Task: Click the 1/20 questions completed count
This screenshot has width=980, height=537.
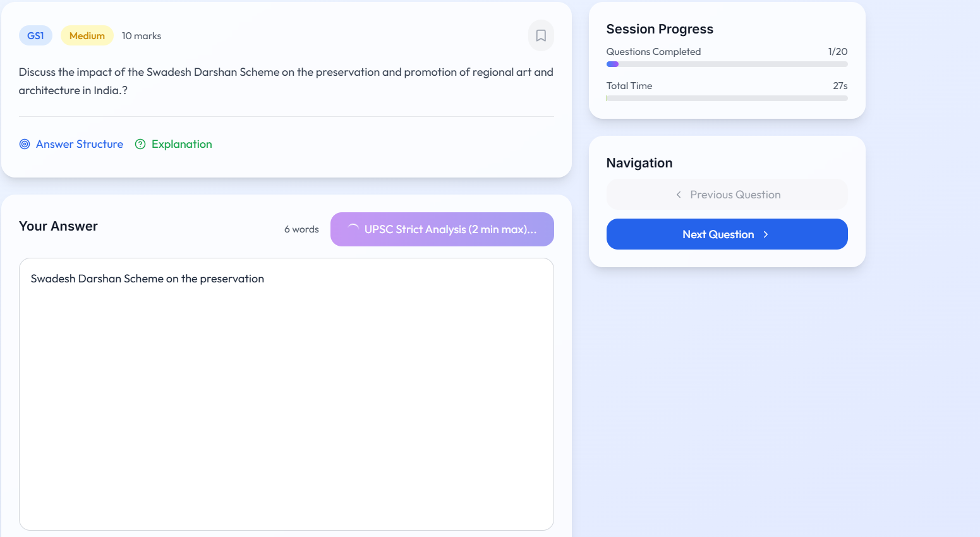Action: click(x=837, y=52)
